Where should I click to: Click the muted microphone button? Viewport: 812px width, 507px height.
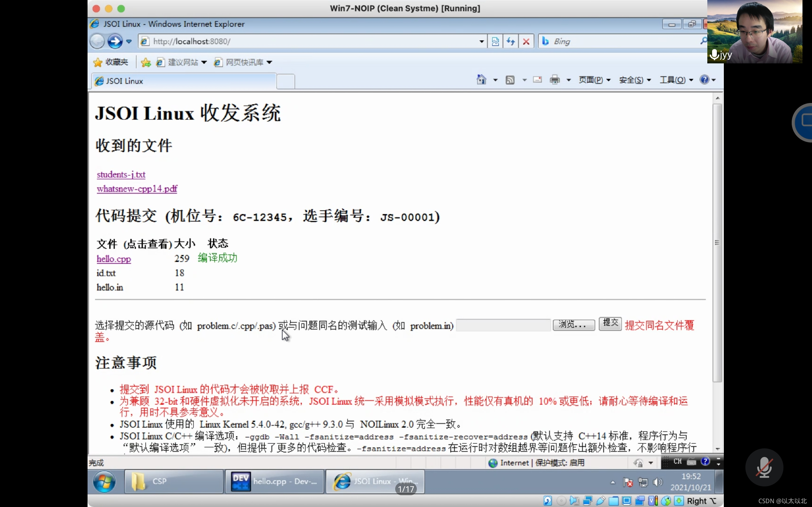764,467
